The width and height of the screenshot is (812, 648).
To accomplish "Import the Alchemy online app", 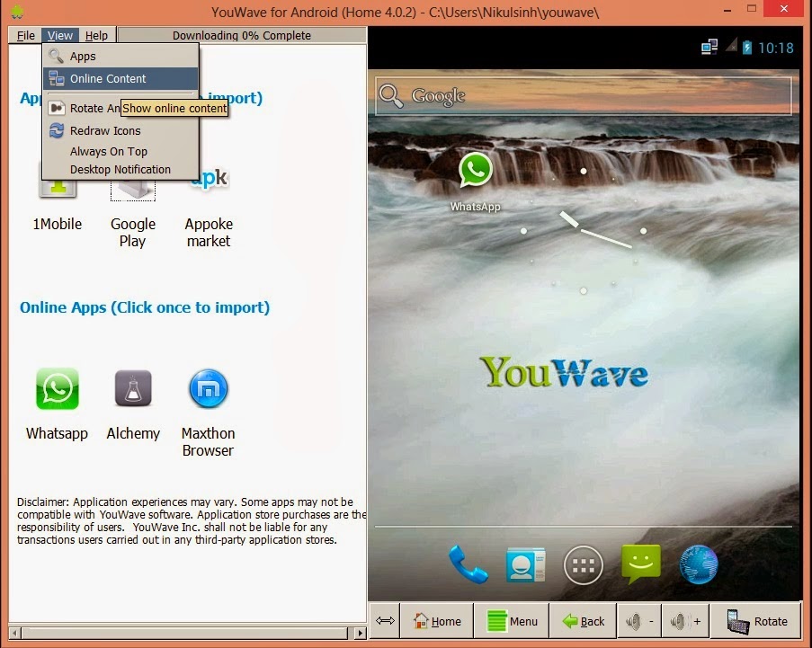I will tap(133, 388).
